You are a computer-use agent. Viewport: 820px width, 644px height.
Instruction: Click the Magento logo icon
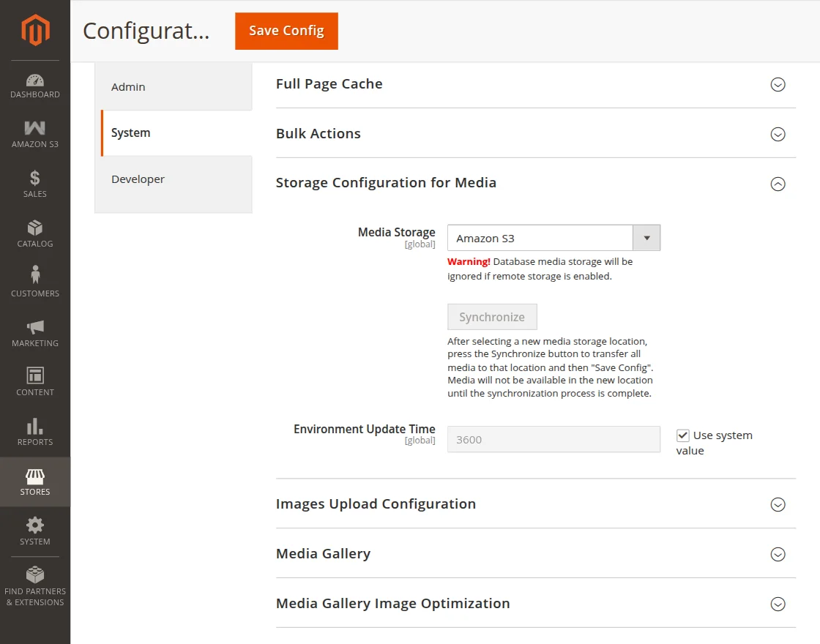35,30
